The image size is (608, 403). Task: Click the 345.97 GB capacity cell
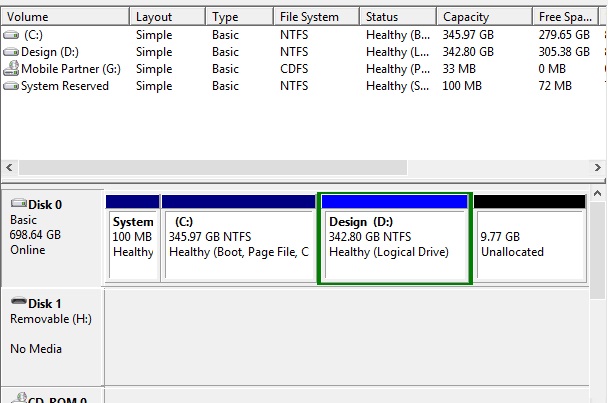coord(468,35)
